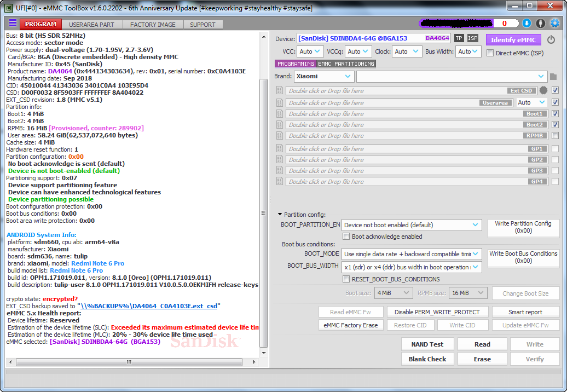Viewport: 567px width, 392px height.
Task: Click the black info circle icon
Action: pos(541,23)
